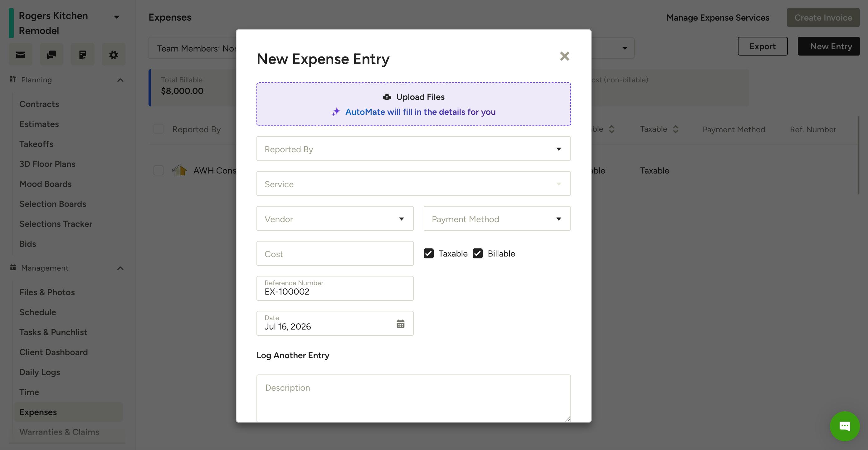Click the Description text area
Screen dimensions: 868x450
(x=413, y=399)
